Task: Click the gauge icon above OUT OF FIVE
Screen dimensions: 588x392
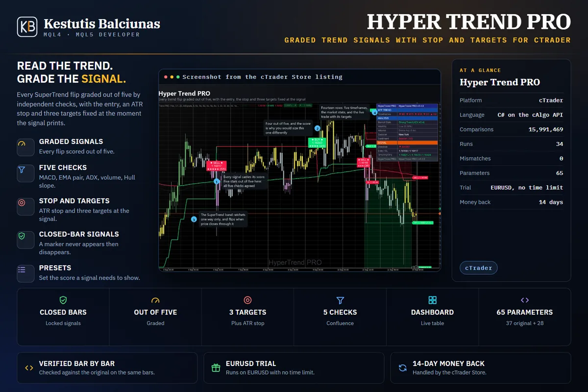Action: click(x=155, y=300)
